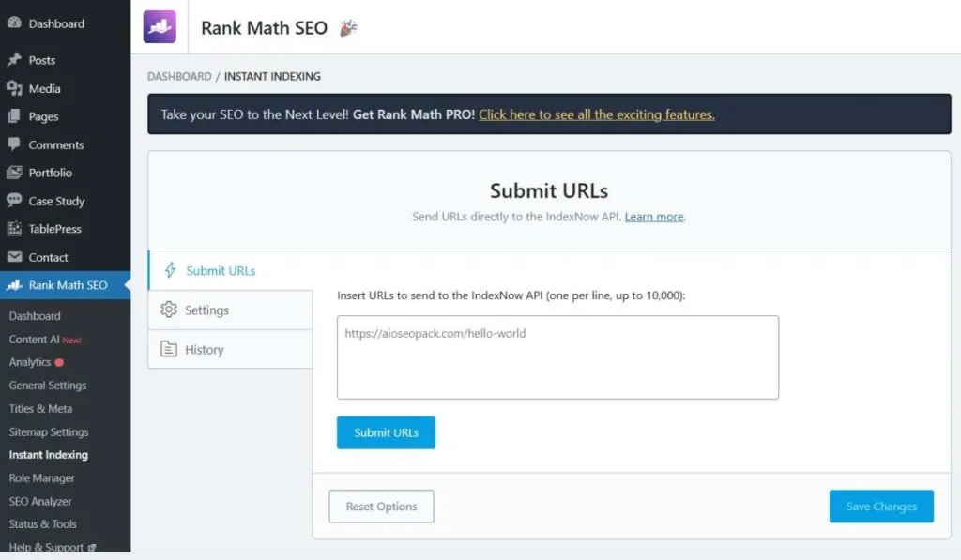The height and width of the screenshot is (560, 961).
Task: Click the Submit URLs button
Action: pyautogui.click(x=386, y=432)
